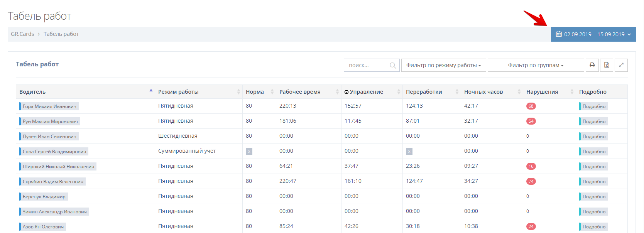Expand Фильтр по группам dropdown
This screenshot has height=233, width=644.
536,65
